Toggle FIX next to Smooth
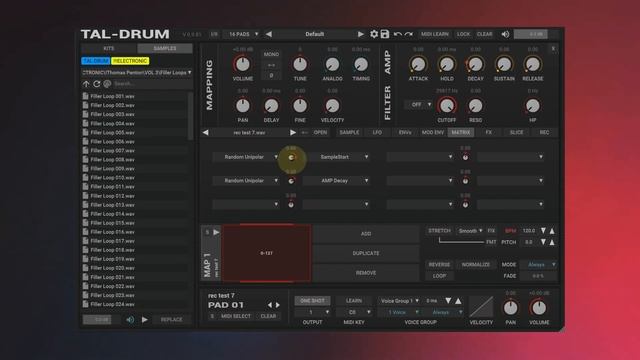Image resolution: width=640 pixels, height=360 pixels. coord(491,231)
